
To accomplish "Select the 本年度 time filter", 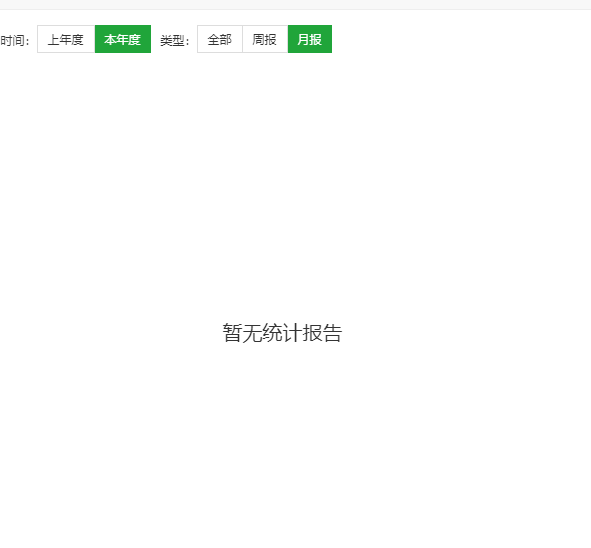I will (123, 39).
